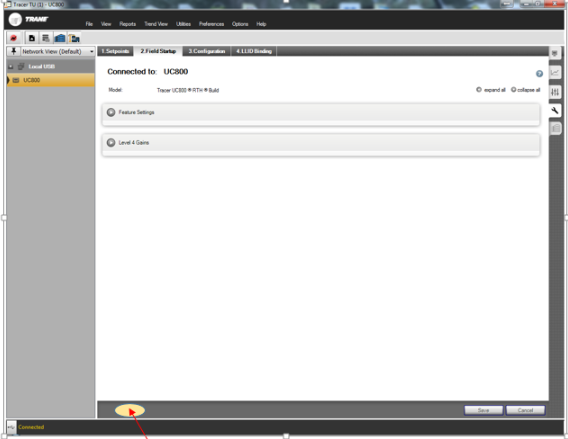Switch to the 4. LLID Binding tab

[x=254, y=51]
